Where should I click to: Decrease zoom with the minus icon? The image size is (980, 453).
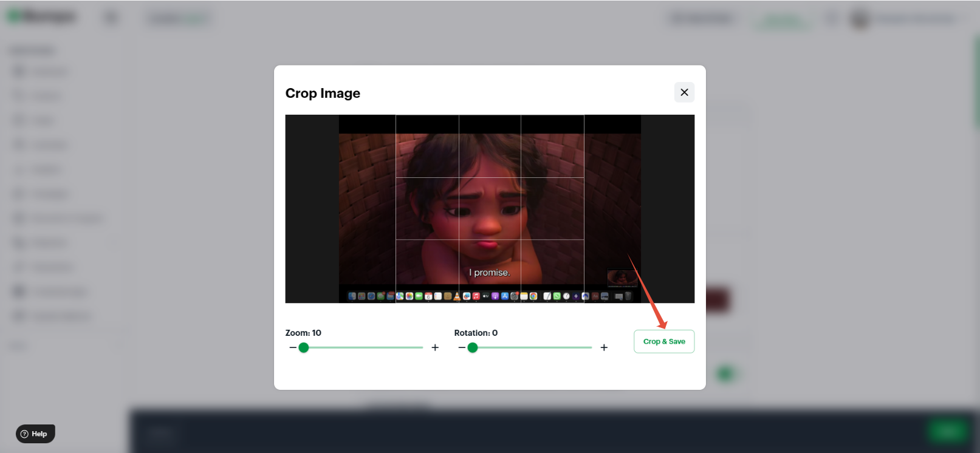[293, 347]
